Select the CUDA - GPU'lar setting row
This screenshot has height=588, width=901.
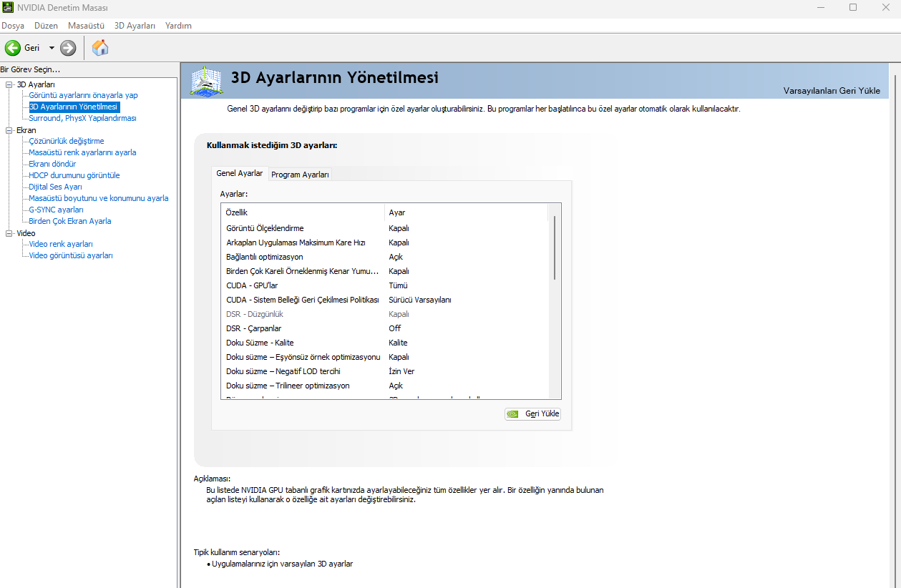[385, 285]
